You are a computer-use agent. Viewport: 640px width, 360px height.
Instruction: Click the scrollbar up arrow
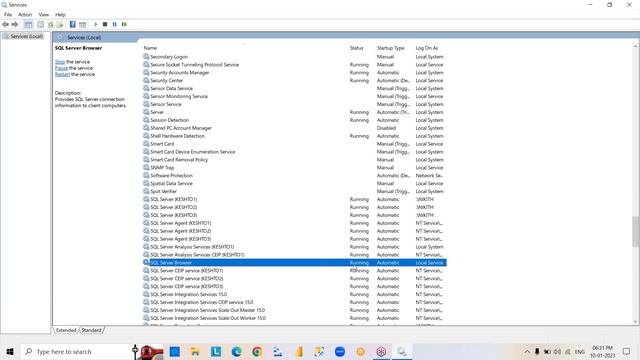coord(636,46)
